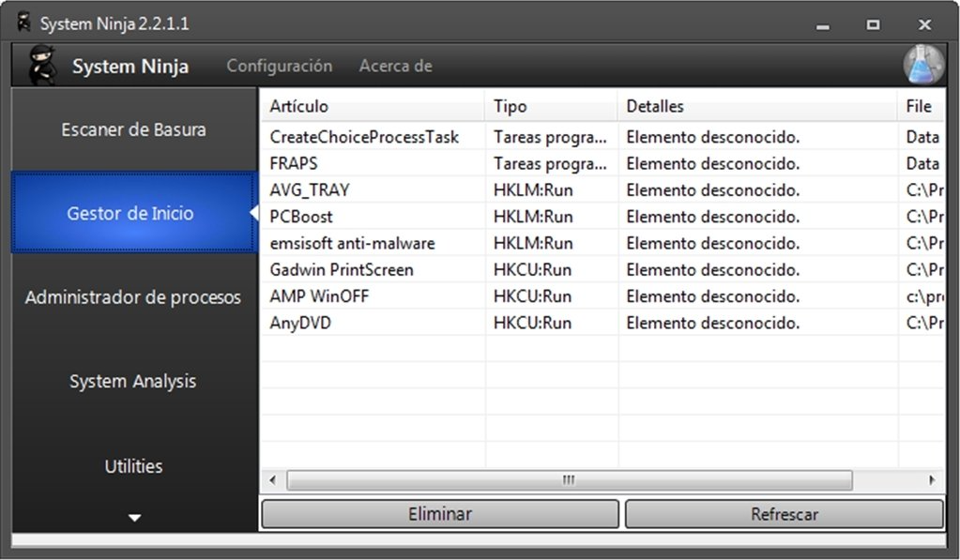Click HKLM:Run in the AVG_TRAY row

click(533, 190)
